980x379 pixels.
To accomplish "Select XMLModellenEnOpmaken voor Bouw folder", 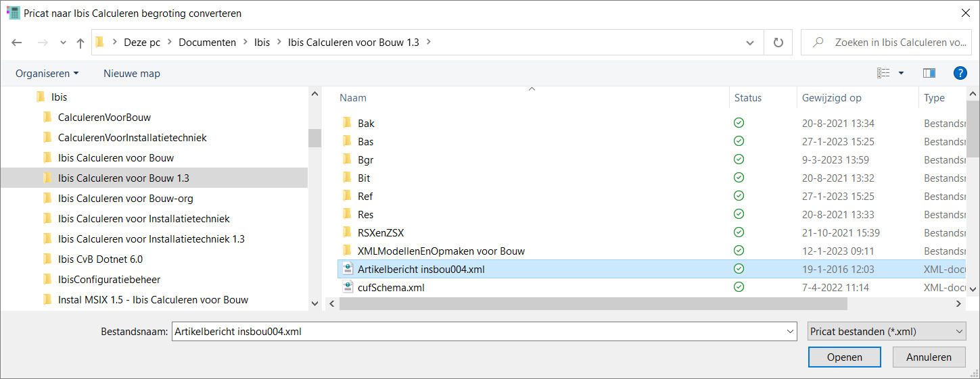I will [x=441, y=251].
